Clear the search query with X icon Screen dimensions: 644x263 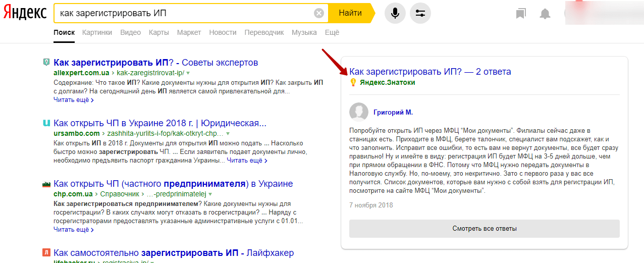pyautogui.click(x=318, y=13)
